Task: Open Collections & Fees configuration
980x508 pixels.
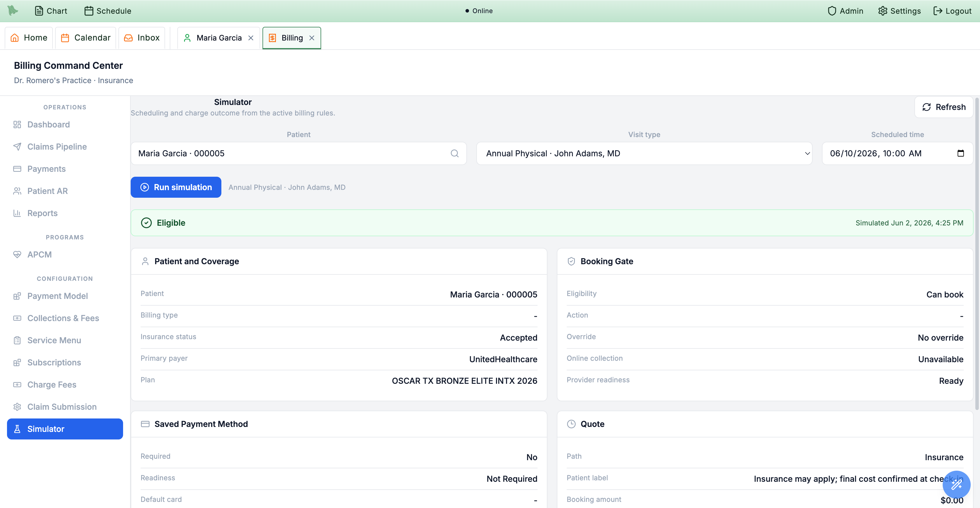Action: (x=65, y=318)
